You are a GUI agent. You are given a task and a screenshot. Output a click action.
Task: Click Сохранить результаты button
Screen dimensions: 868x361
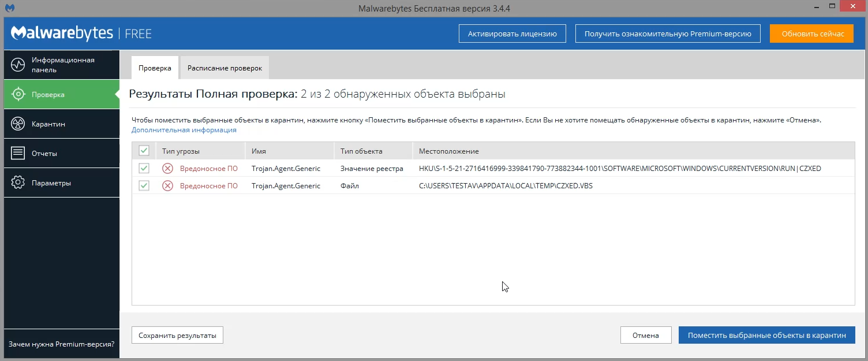[177, 335]
